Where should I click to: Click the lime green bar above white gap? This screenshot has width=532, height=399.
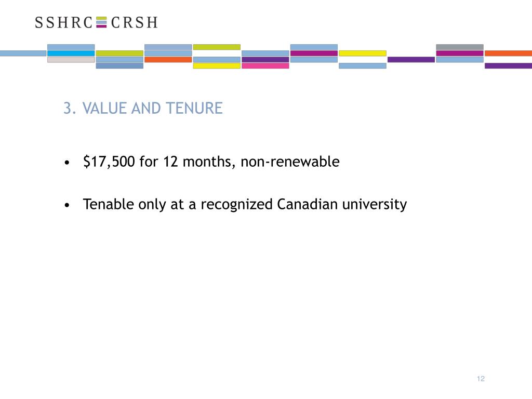pos(217,47)
